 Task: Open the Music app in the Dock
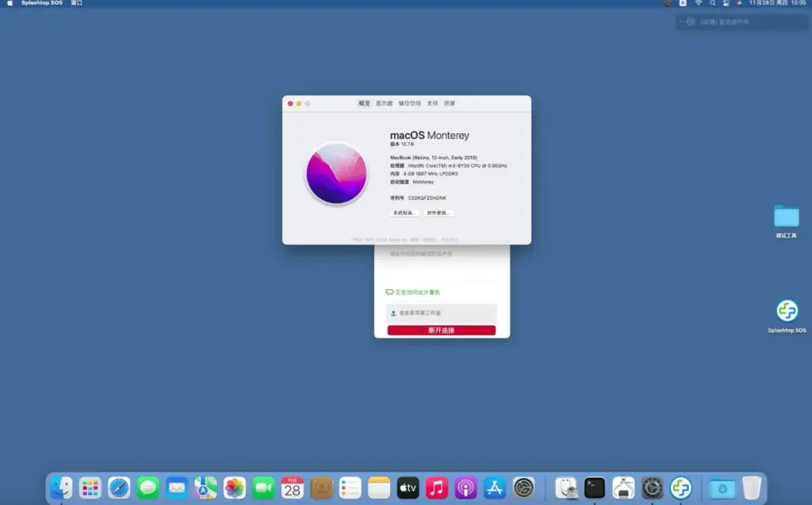tap(437, 488)
